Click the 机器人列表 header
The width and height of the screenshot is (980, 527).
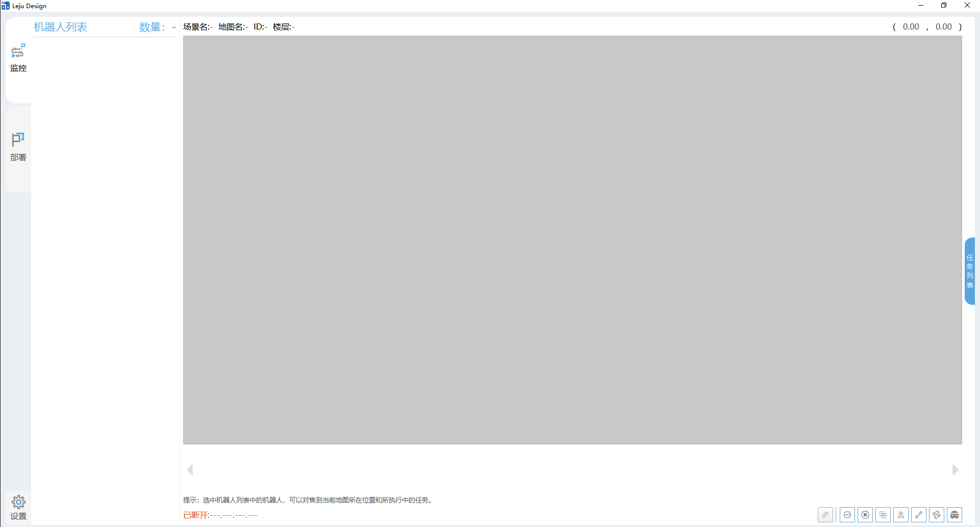tap(61, 27)
